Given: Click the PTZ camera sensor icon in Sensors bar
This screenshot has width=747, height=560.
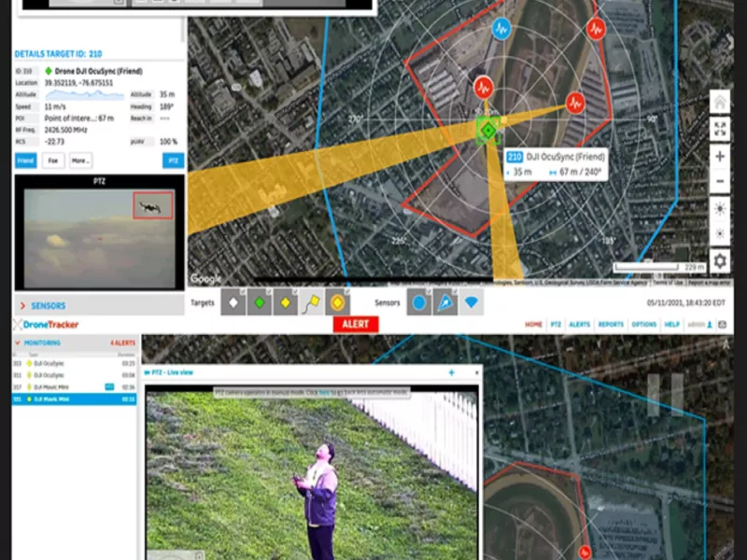Looking at the screenshot, I should point(444,303).
